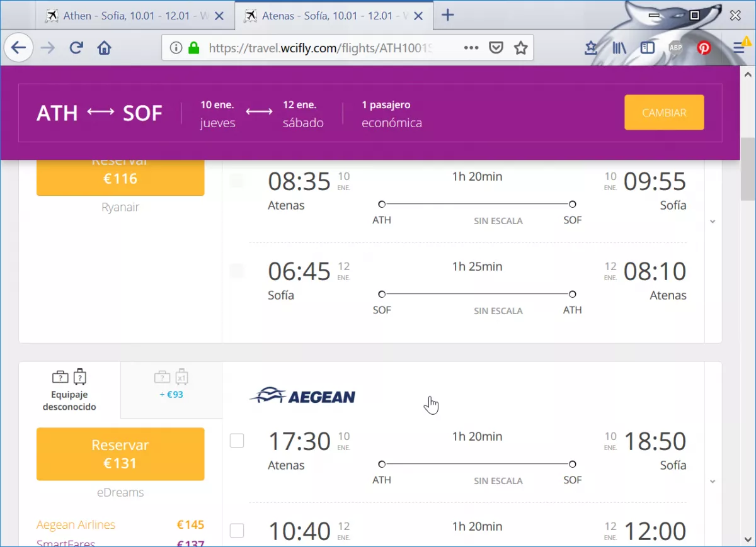The image size is (756, 547).
Task: Click the CAMBIAR button
Action: (x=664, y=113)
